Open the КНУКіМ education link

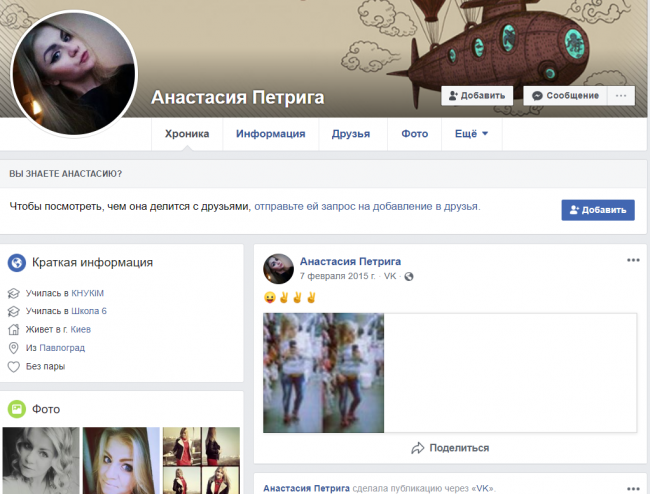tap(87, 293)
